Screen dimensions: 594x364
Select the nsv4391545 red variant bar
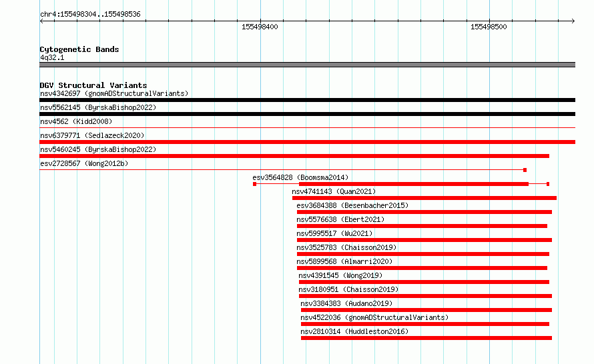[424, 282]
